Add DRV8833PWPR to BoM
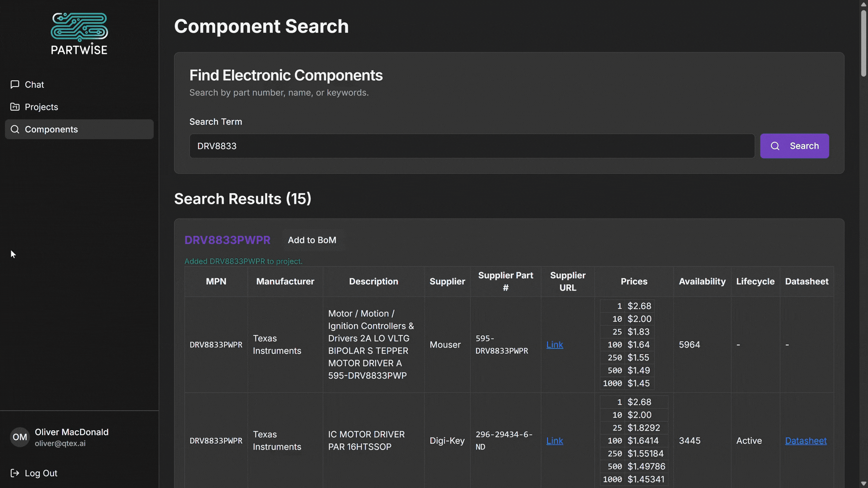 pyautogui.click(x=312, y=240)
